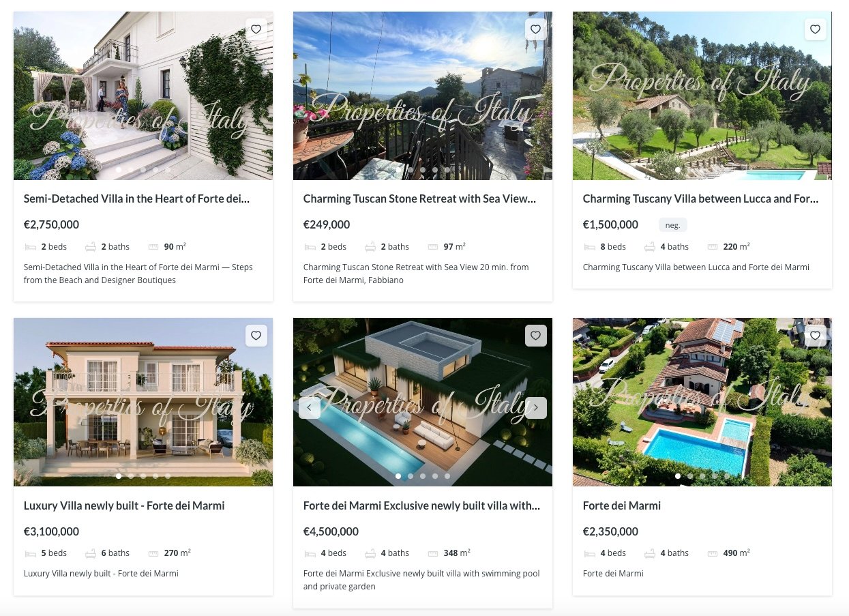Favorite the €2,350,000 Forte dei Marmi listing

[815, 336]
